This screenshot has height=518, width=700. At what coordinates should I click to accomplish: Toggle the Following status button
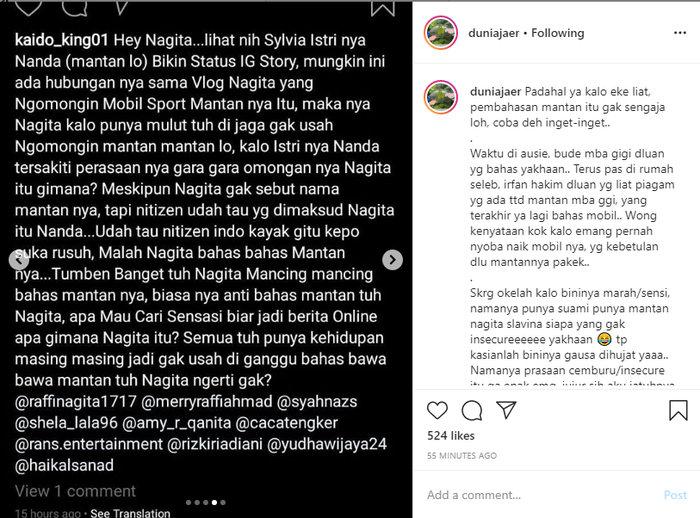[558, 33]
